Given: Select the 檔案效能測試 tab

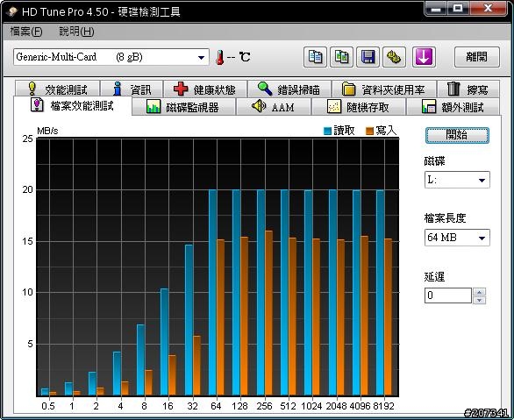Looking at the screenshot, I should coord(73,105).
